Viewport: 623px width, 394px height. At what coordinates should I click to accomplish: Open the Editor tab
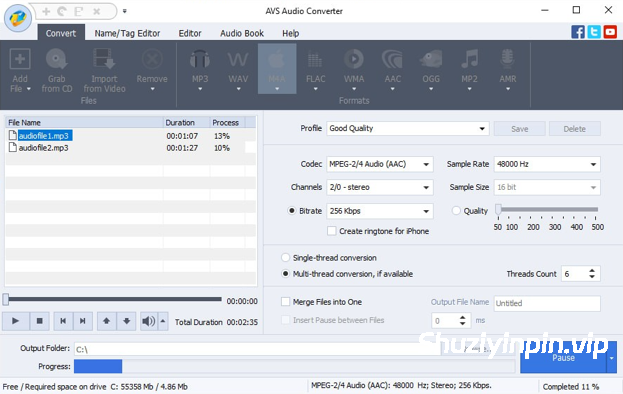tap(190, 33)
